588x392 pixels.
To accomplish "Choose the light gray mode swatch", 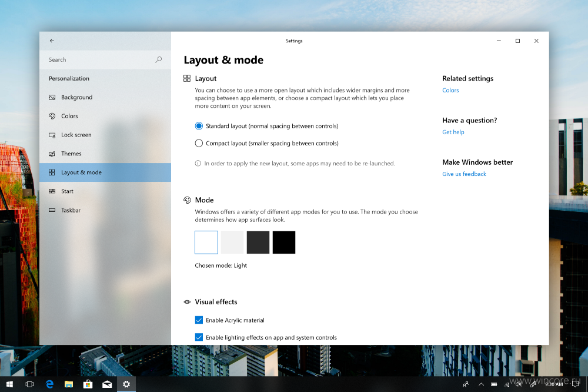I will tap(232, 242).
